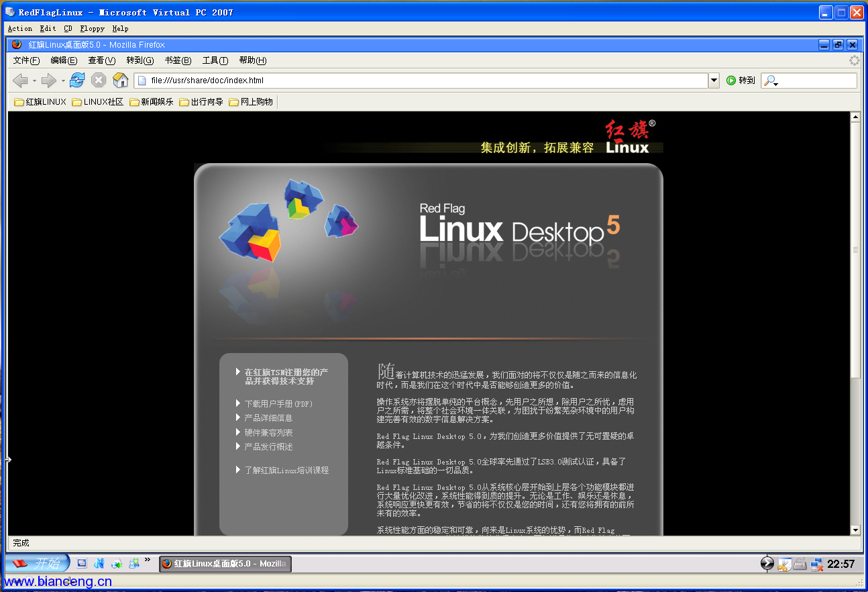Click the third quick-launch icon with green arrow
The width and height of the screenshot is (868, 592).
[x=117, y=564]
